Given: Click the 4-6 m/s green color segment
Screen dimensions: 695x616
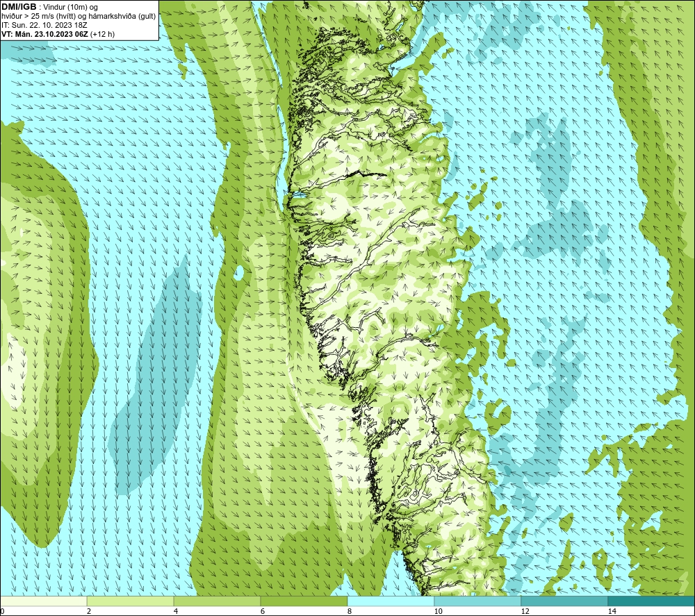Looking at the screenshot, I should (217, 601).
